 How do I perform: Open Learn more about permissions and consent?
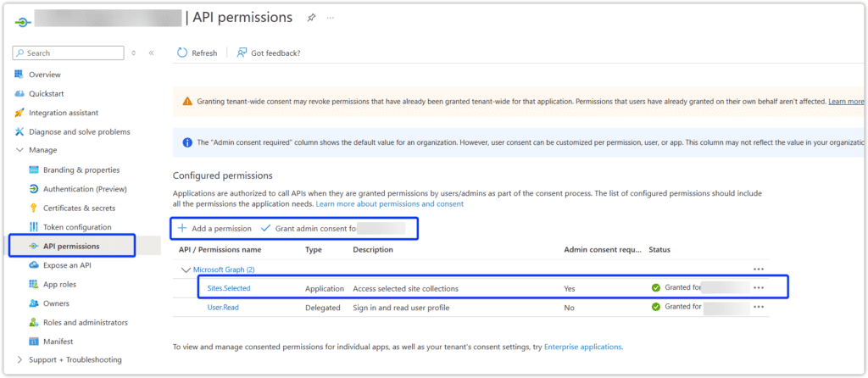tap(389, 204)
